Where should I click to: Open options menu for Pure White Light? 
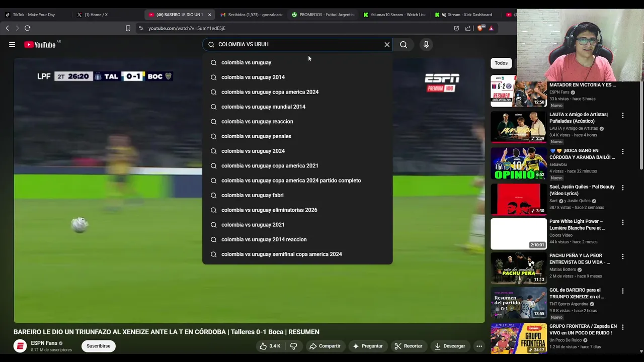tap(623, 222)
